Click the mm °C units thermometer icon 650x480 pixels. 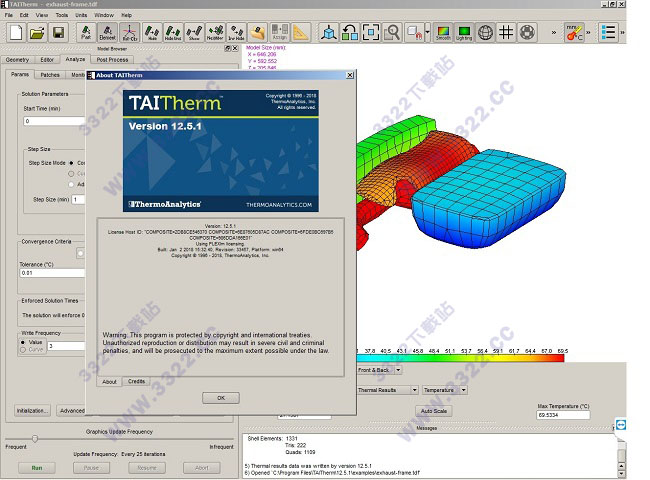[575, 32]
